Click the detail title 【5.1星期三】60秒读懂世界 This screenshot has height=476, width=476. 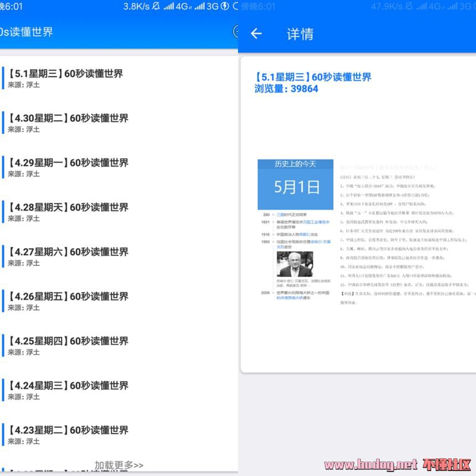point(313,77)
